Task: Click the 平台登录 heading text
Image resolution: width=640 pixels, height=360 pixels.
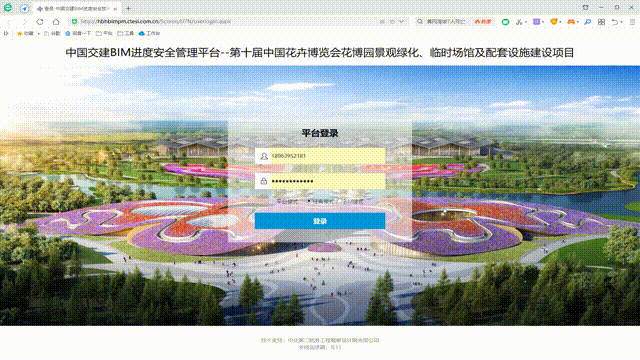Action: point(320,133)
